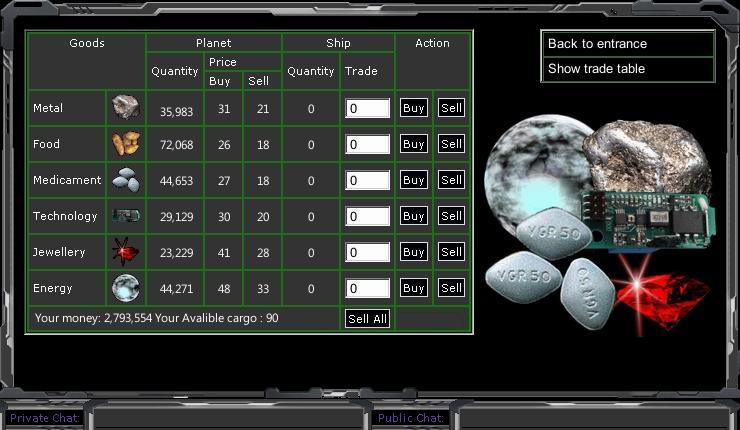Click the Technology circuit board icon
740x430 pixels.
pos(126,216)
